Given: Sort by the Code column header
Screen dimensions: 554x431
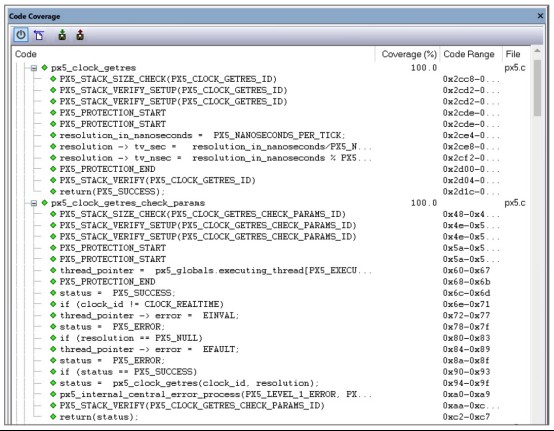Looking at the screenshot, I should pyautogui.click(x=26, y=54).
